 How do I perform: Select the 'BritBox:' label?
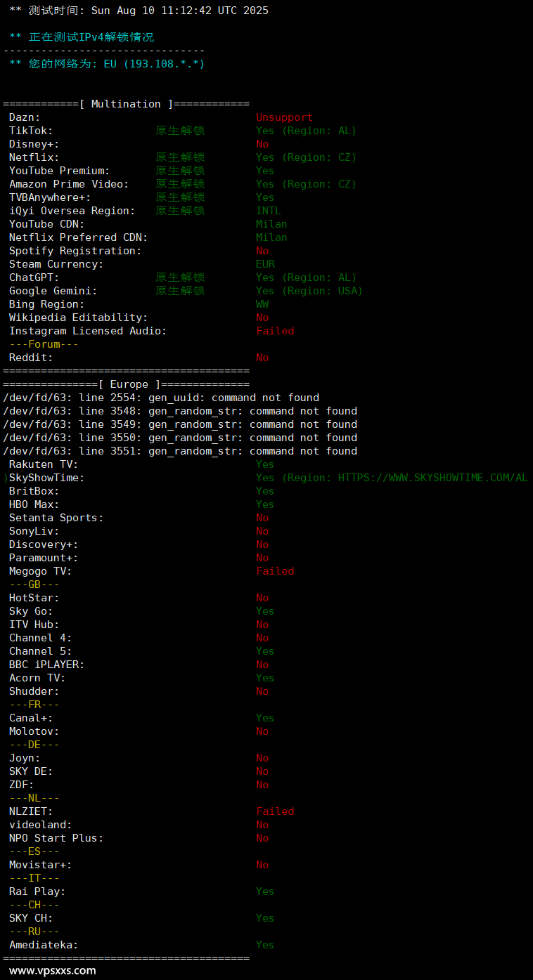(34, 491)
